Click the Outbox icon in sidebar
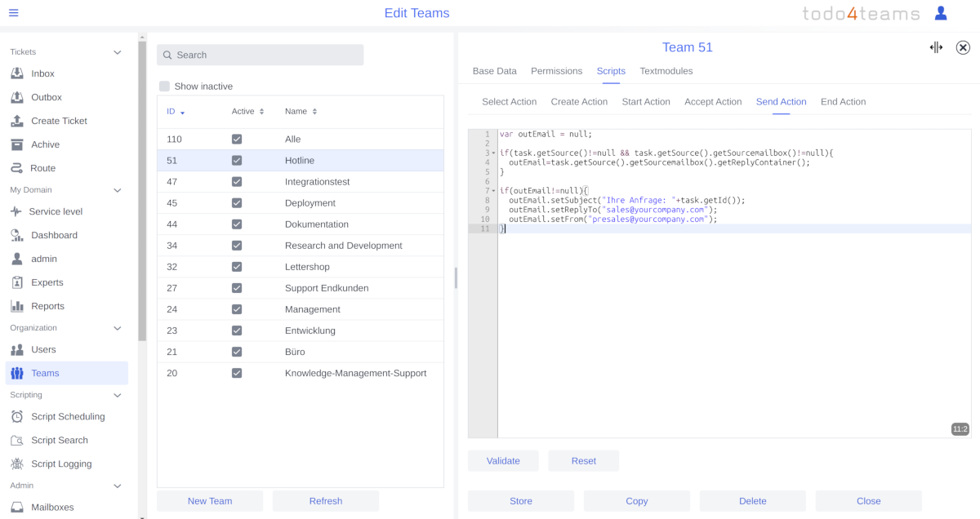 17,97
